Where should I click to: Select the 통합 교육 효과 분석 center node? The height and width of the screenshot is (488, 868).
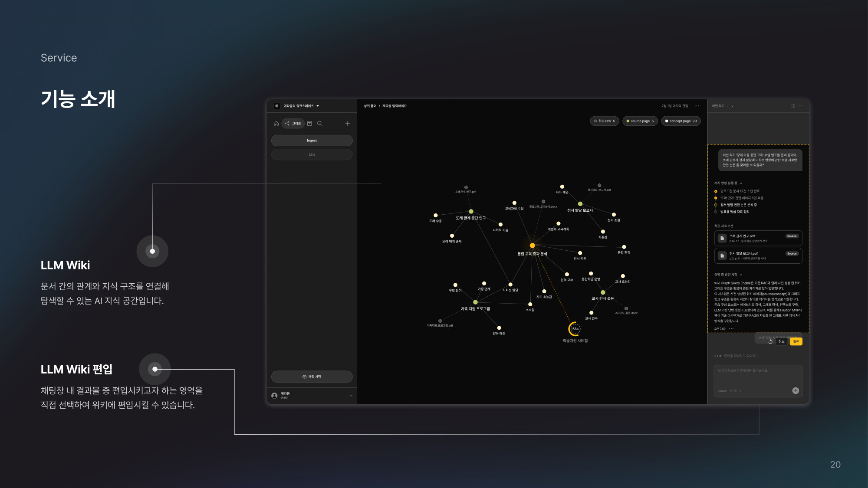coord(533,246)
